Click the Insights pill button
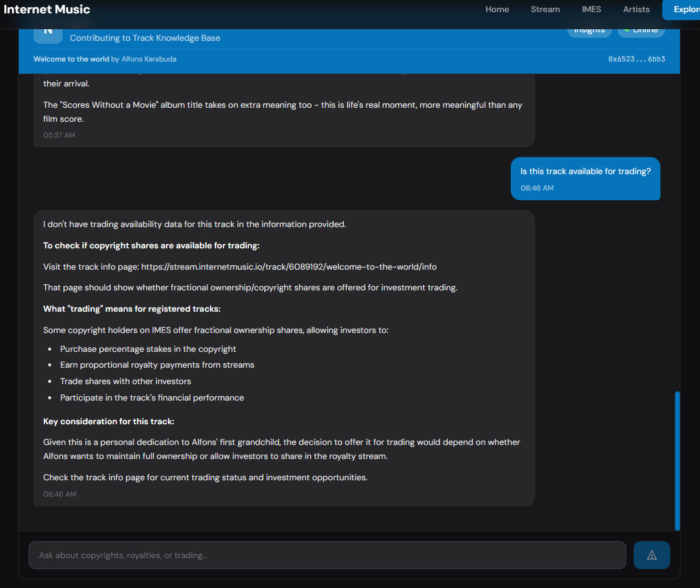Viewport: 700px width, 588px height. [589, 31]
